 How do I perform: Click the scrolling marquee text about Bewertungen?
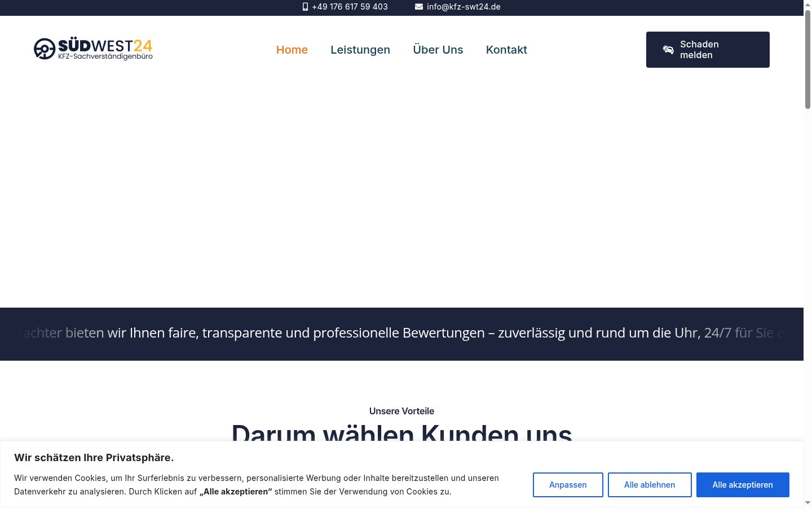click(401, 333)
